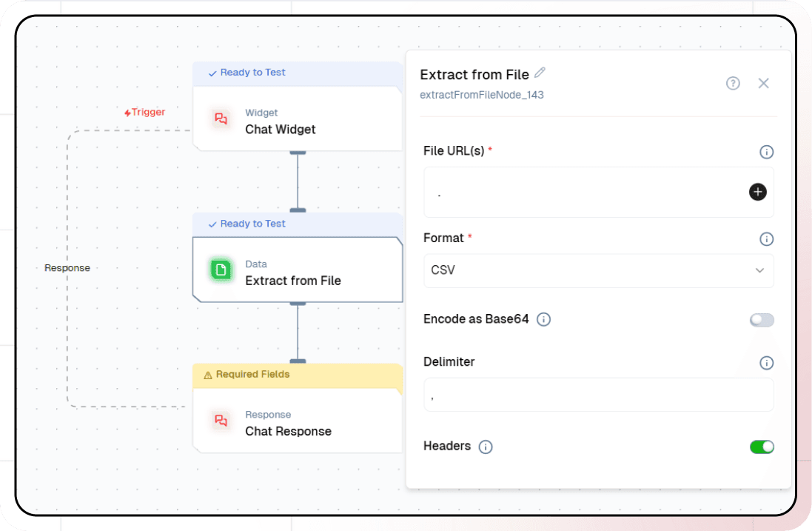
Task: Click the green Extract from File data icon
Action: click(220, 270)
